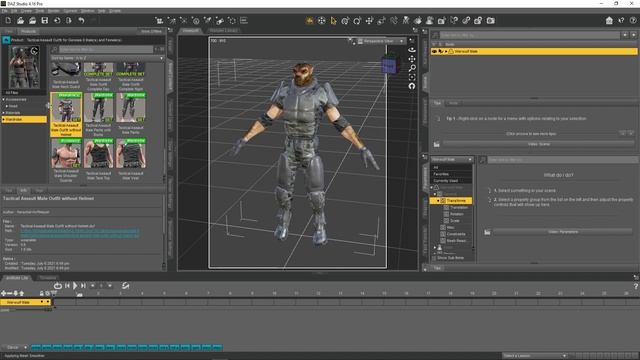Expand the Materials category
Viewport: 640px width, 360px height.
click(x=4, y=113)
